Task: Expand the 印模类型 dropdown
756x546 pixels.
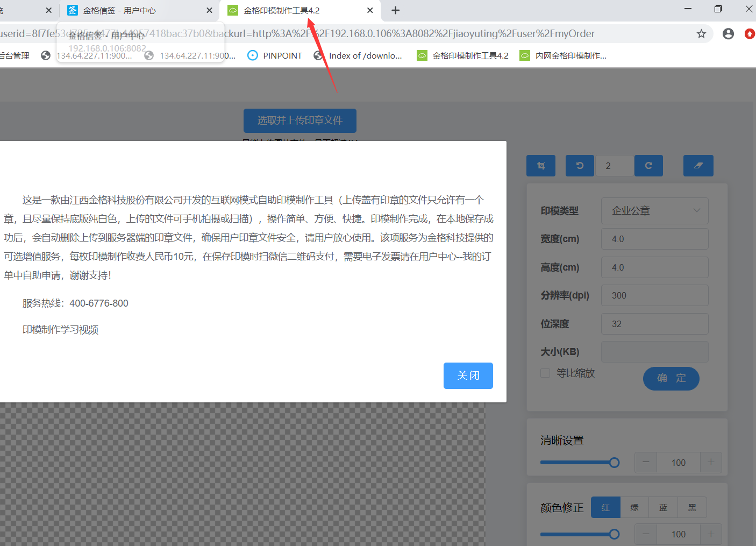Action: click(x=654, y=211)
